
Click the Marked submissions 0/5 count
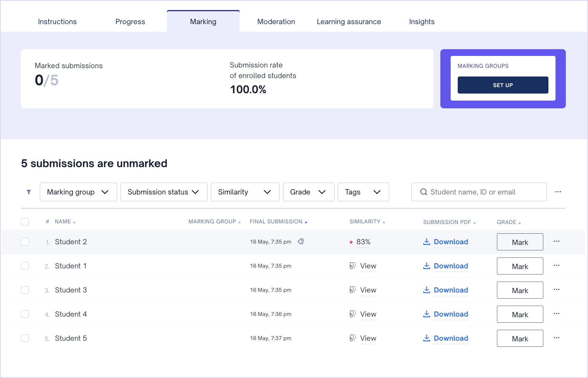pyautogui.click(x=47, y=80)
